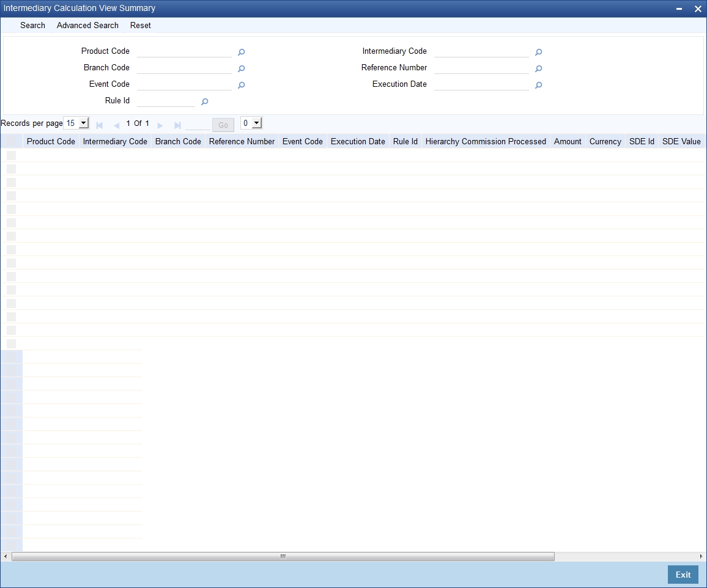Open Reference Number lookup search icon

[538, 68]
